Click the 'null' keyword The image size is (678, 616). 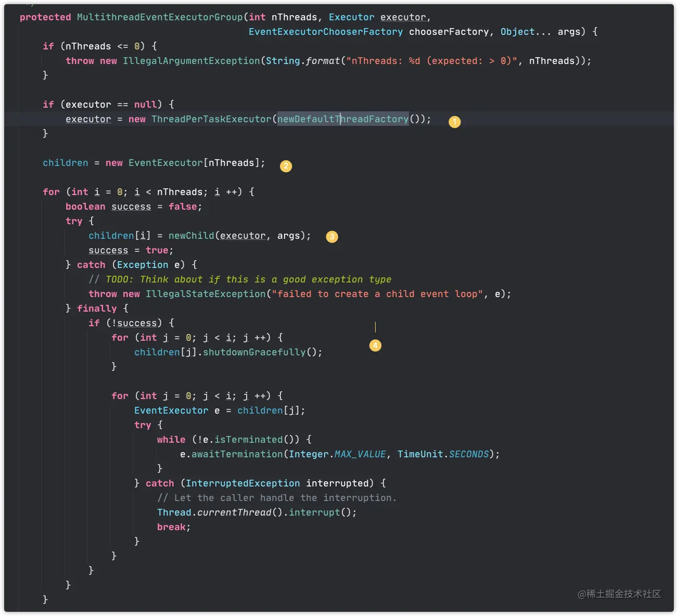pos(146,105)
